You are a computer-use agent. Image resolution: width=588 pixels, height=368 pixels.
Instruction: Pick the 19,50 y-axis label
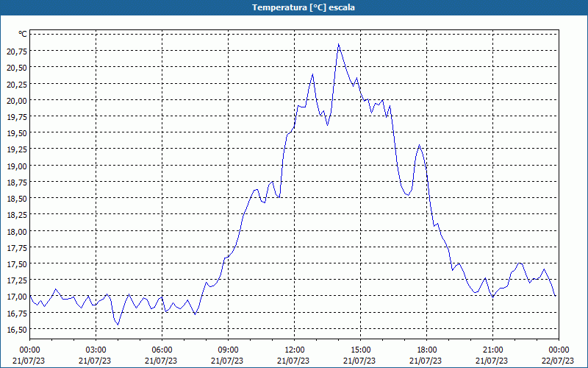17,133
